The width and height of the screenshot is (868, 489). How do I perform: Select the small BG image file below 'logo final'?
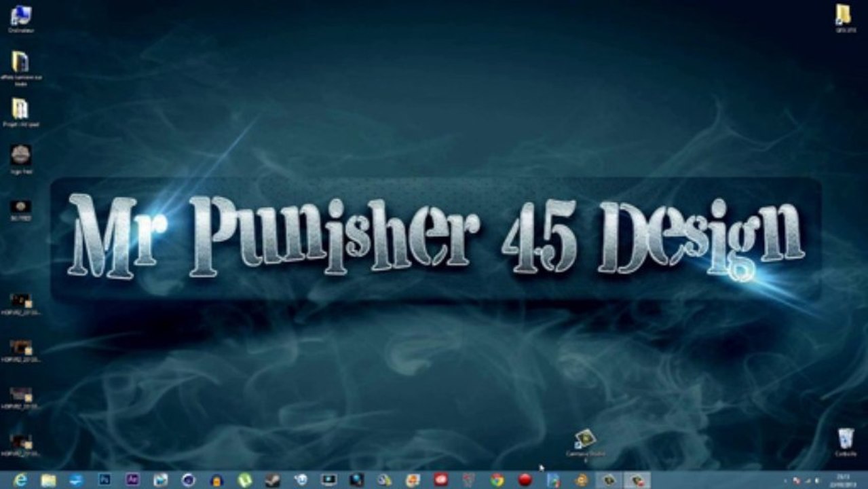[x=21, y=211]
